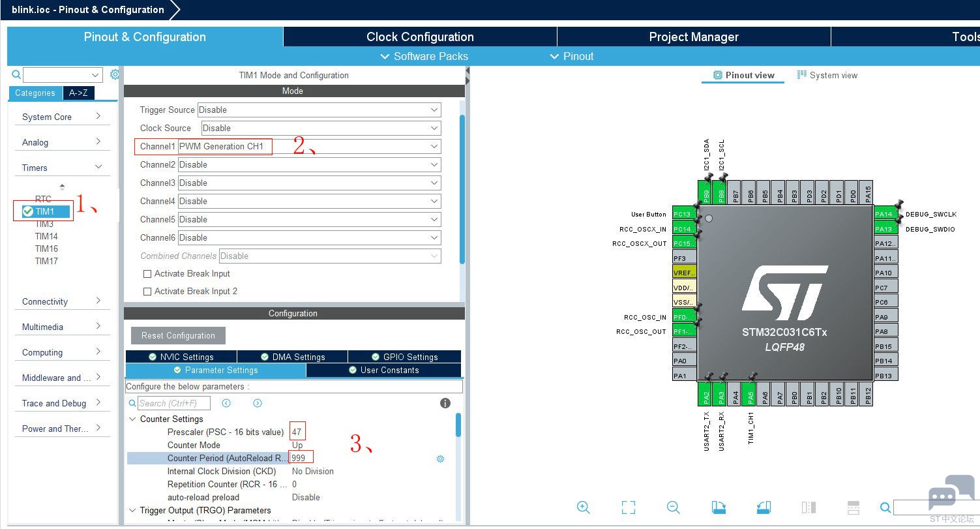Click the PA2 USART2_TX pin
The height and width of the screenshot is (529, 980).
pyautogui.click(x=705, y=394)
